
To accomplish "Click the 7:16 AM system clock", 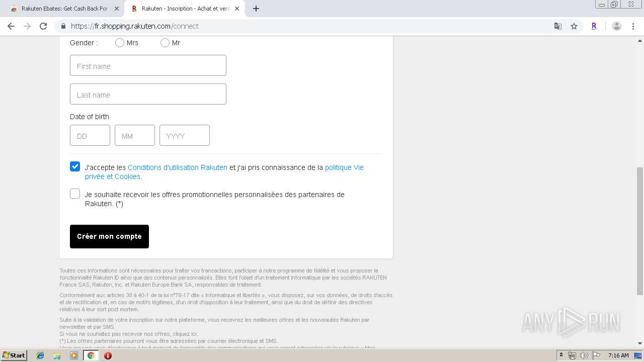I will point(618,355).
